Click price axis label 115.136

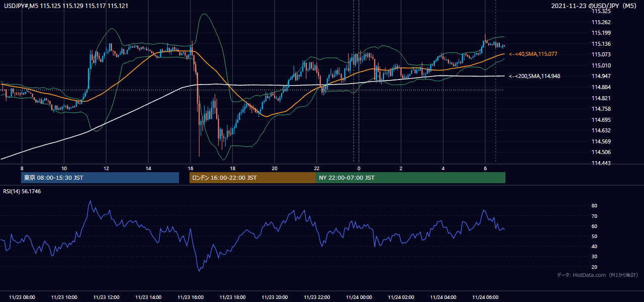click(x=601, y=44)
